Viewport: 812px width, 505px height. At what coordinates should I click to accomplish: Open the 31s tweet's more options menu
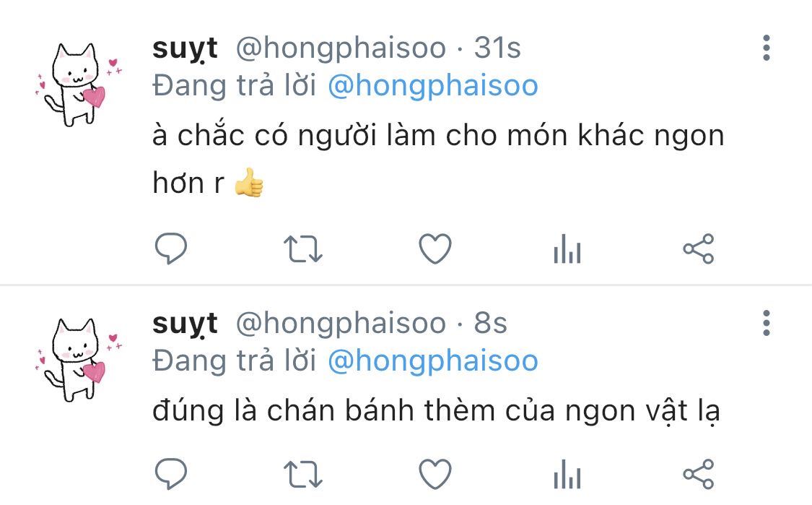click(x=767, y=48)
